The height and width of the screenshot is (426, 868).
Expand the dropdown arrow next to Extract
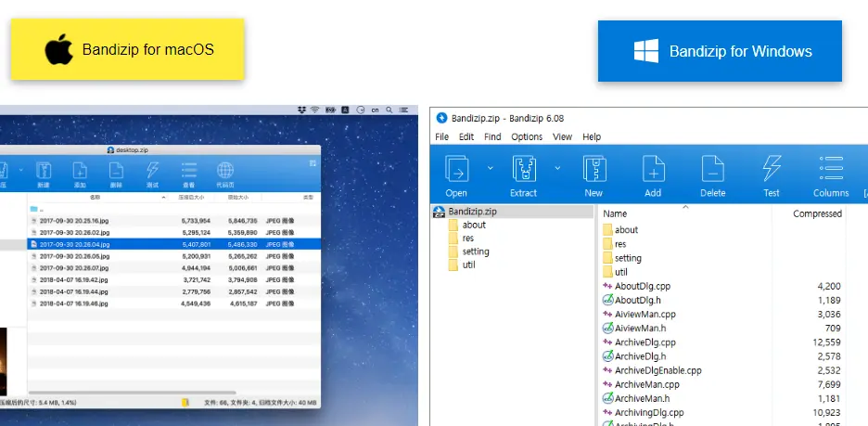[557, 168]
